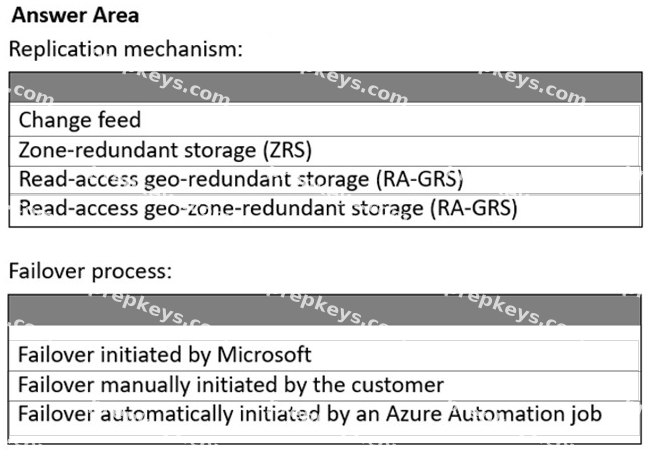Screen dimensions: 648x451
Task: Select the Change feed option
Action: (326, 120)
